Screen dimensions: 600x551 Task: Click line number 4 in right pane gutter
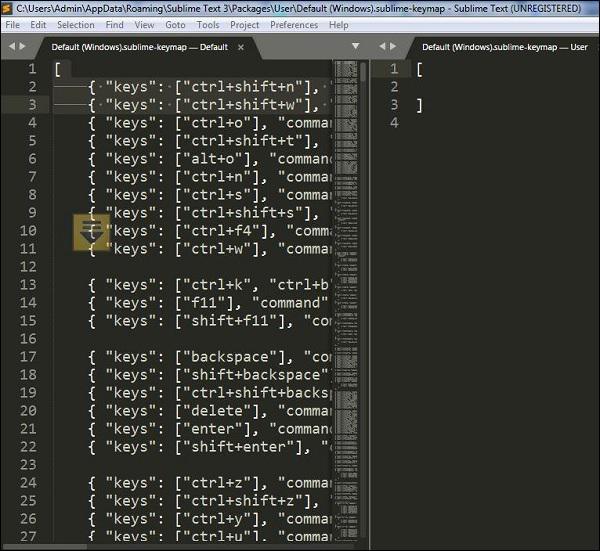394,123
